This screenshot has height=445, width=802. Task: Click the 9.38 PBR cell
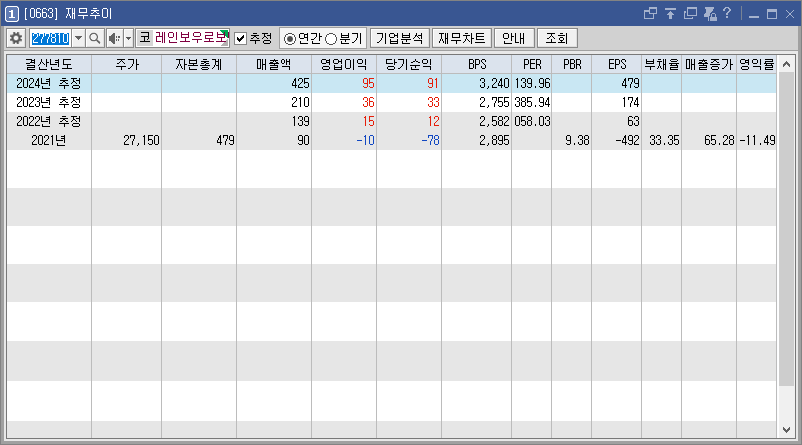[x=572, y=140]
